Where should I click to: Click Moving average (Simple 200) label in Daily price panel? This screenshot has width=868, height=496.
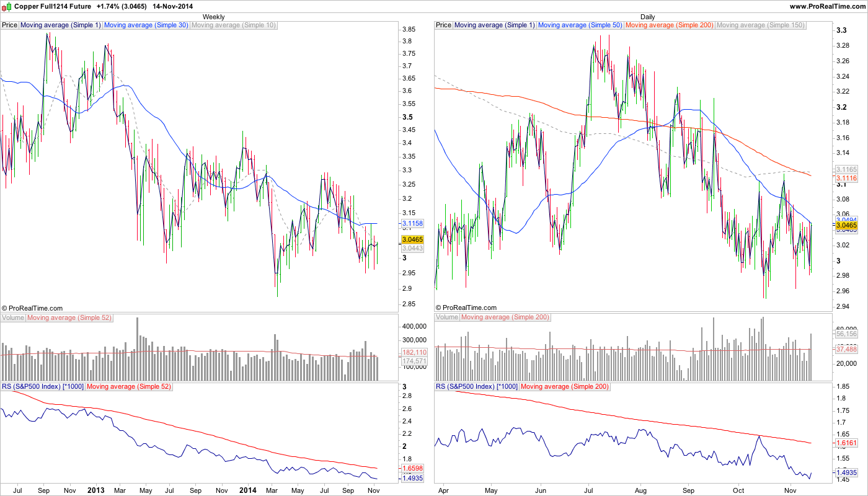[x=670, y=25]
